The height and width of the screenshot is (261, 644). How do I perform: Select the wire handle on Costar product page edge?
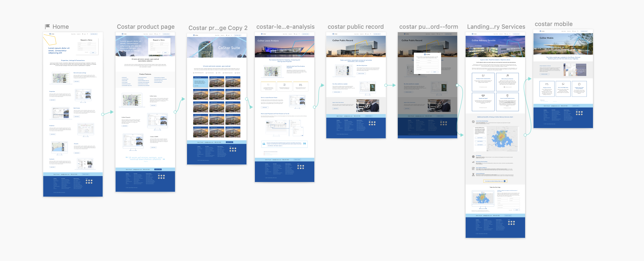(x=175, y=112)
